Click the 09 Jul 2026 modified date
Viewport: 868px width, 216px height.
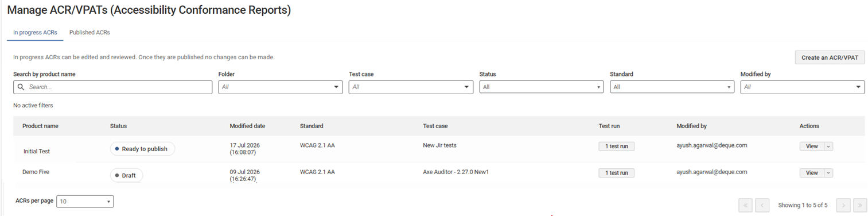tap(244, 175)
